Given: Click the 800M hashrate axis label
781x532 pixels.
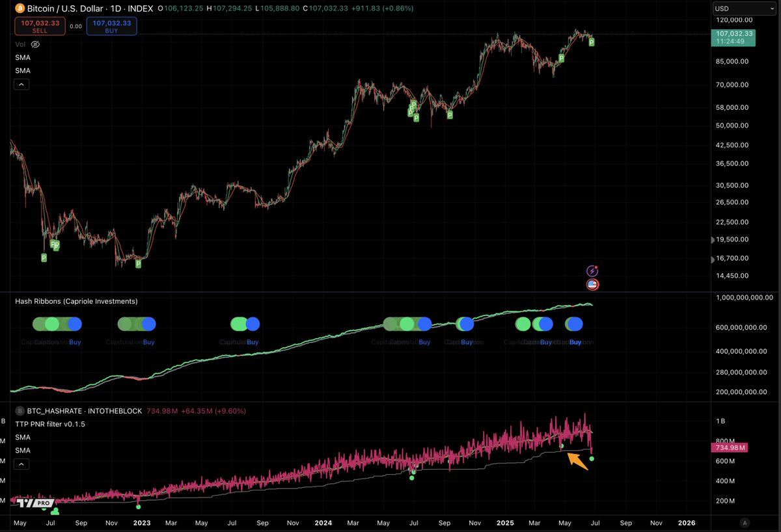Looking at the screenshot, I should coord(726,441).
